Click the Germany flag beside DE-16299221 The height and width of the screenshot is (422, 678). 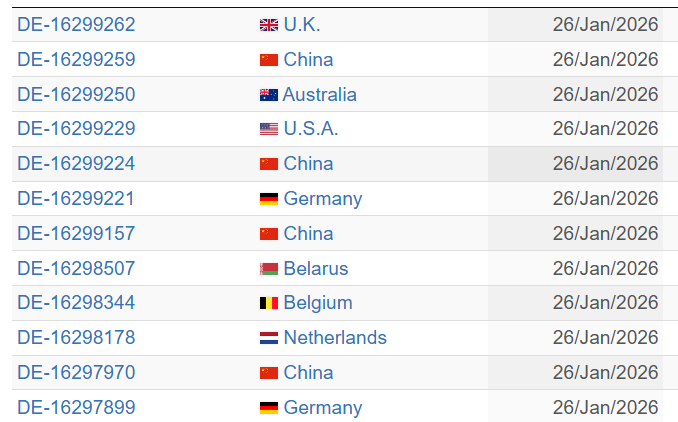(x=268, y=199)
